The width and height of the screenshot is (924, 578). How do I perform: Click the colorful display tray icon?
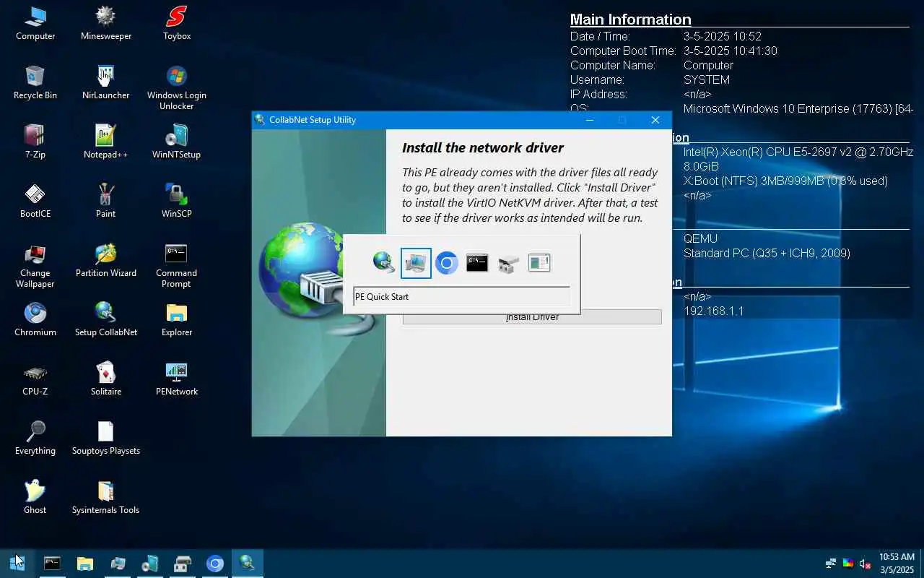847,563
